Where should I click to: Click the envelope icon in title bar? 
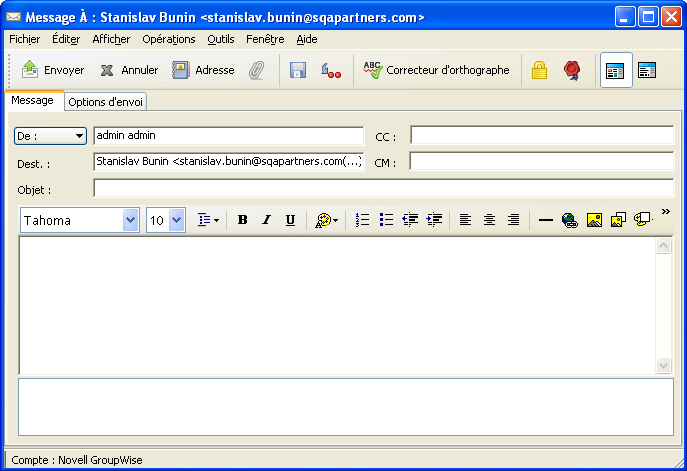coord(14,17)
